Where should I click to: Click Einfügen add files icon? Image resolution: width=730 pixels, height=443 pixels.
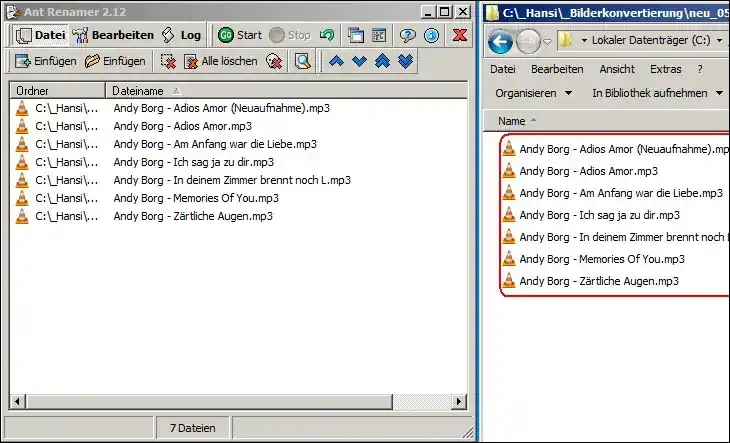click(46, 61)
